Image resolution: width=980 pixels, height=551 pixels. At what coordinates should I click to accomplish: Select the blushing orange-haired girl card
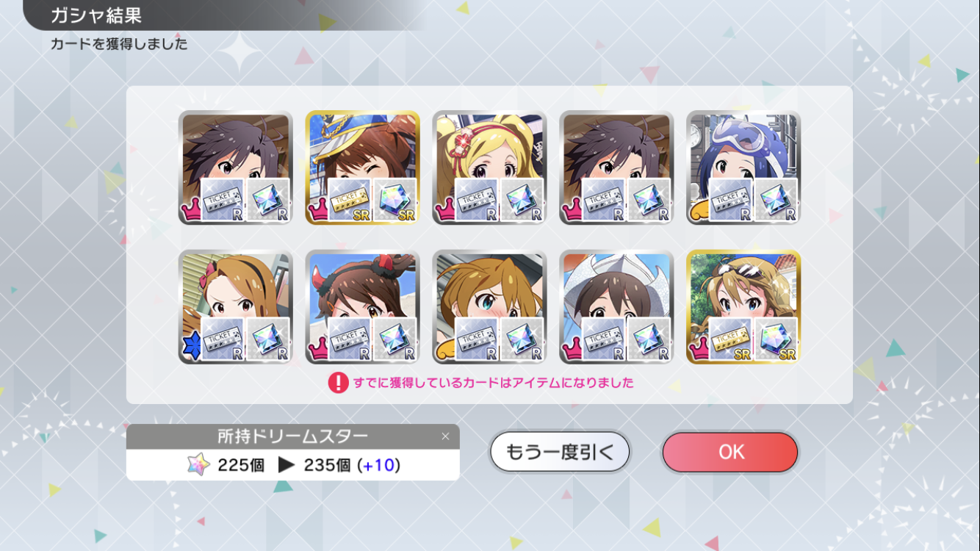pyautogui.click(x=489, y=306)
